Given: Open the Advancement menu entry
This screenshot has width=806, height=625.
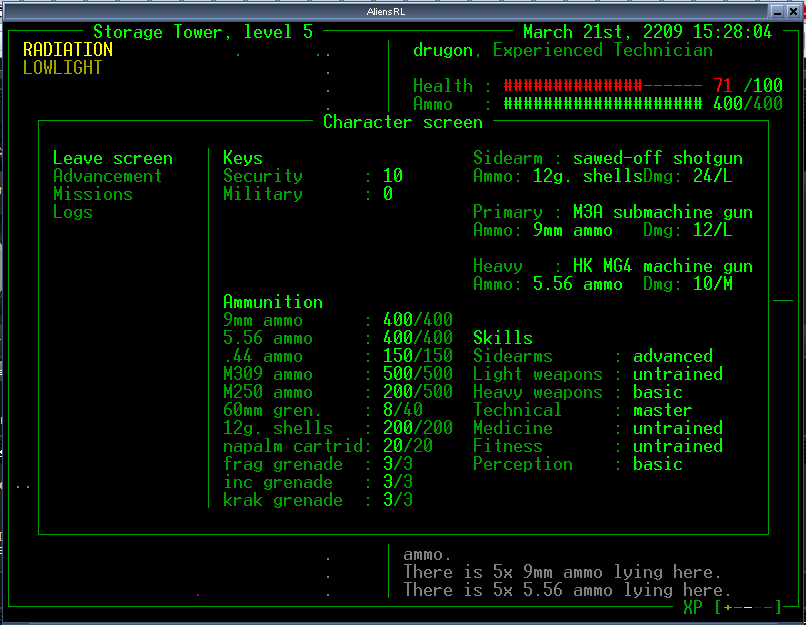Looking at the screenshot, I should tap(108, 176).
